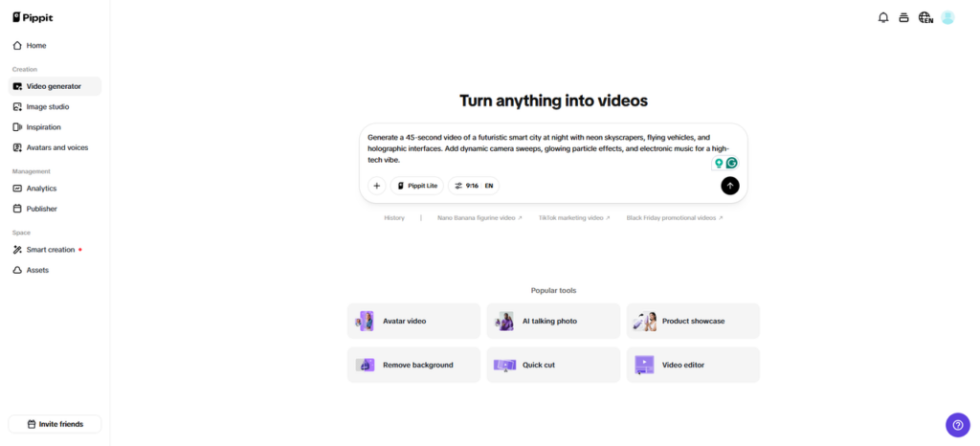
Task: Click the Grammarly icon in the prompt box
Action: coord(732,163)
